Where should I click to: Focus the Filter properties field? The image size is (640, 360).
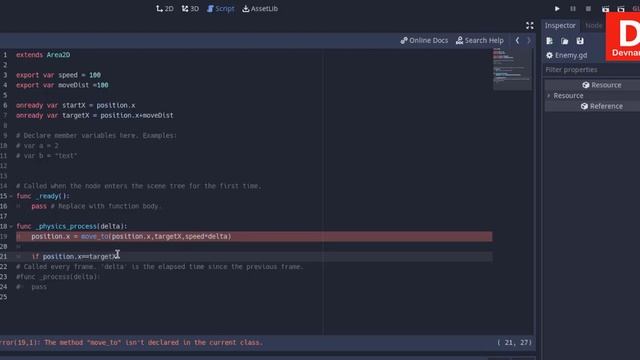click(x=592, y=70)
